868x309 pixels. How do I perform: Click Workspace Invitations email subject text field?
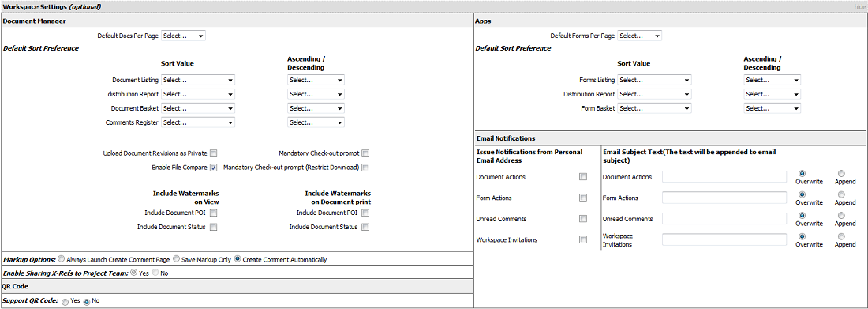coord(724,239)
